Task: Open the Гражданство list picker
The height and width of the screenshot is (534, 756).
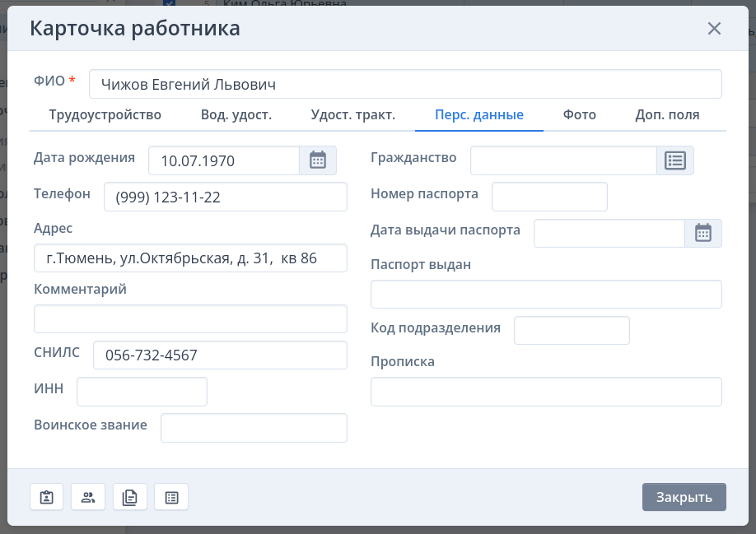Action: 675,160
